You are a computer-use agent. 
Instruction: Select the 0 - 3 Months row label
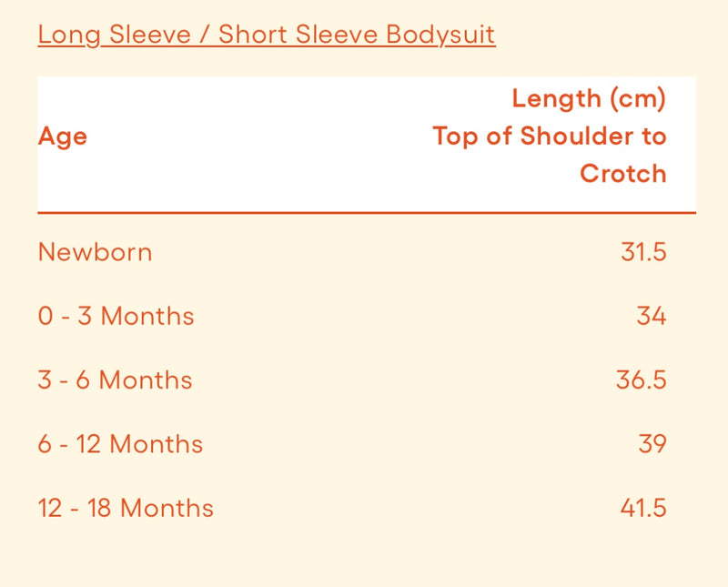point(116,316)
